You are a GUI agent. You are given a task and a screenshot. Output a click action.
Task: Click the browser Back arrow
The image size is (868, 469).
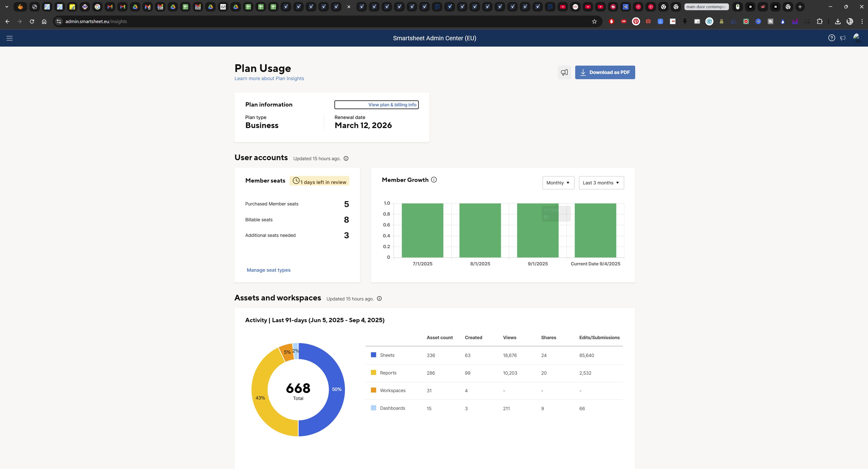(x=7, y=21)
